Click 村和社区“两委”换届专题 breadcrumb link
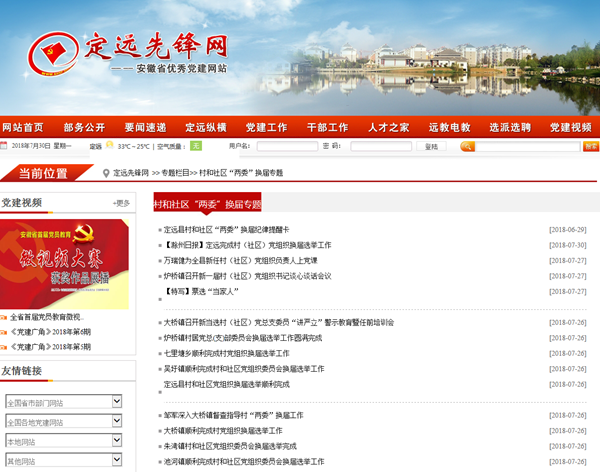 coord(241,173)
